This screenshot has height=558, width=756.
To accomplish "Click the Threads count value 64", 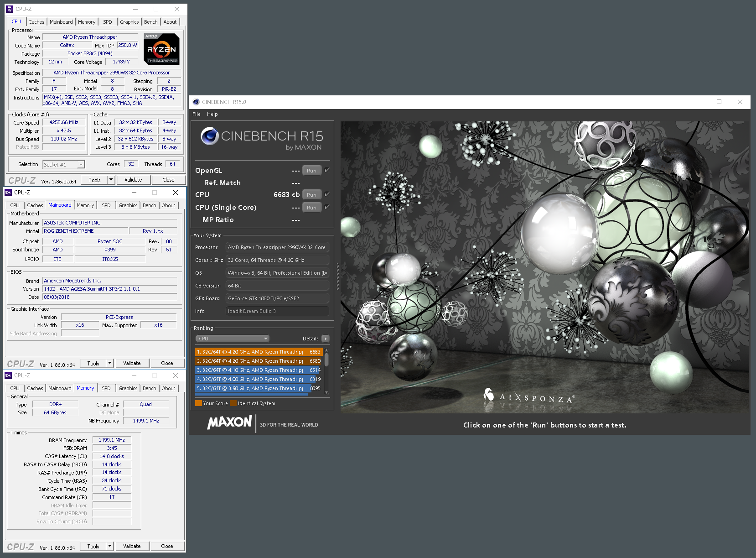I will [x=172, y=164].
